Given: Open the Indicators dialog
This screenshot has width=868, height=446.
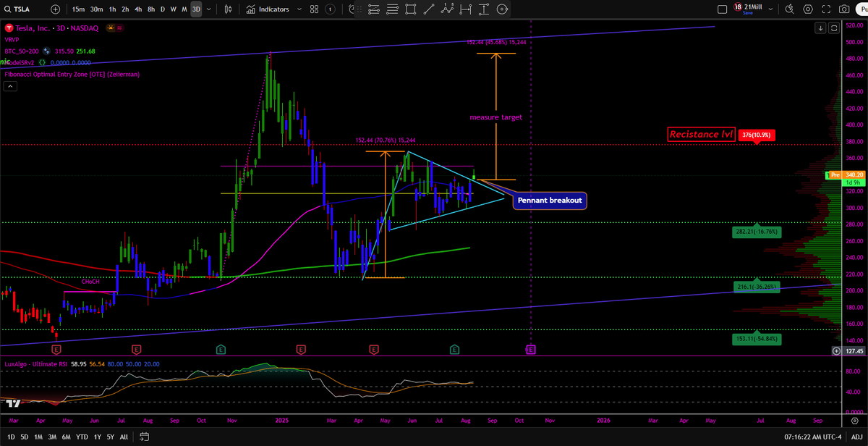Looking at the screenshot, I should [x=268, y=9].
